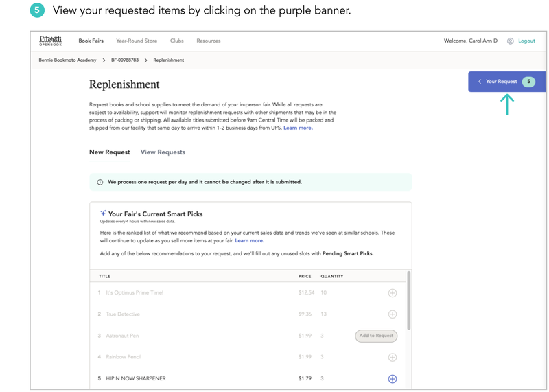Screen dimensions: 549x392
Task: Open the Book Fairs menu
Action: point(91,41)
